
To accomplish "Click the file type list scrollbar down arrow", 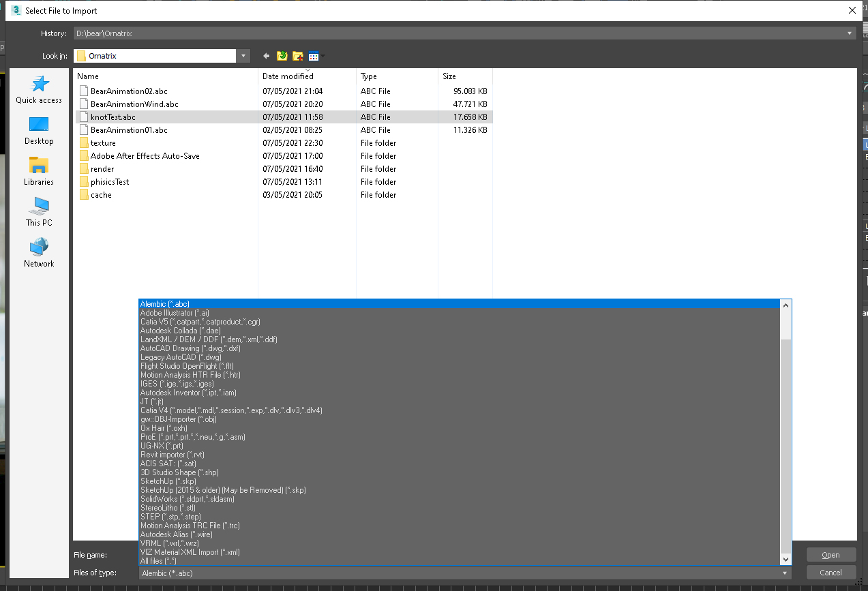I will [x=785, y=559].
